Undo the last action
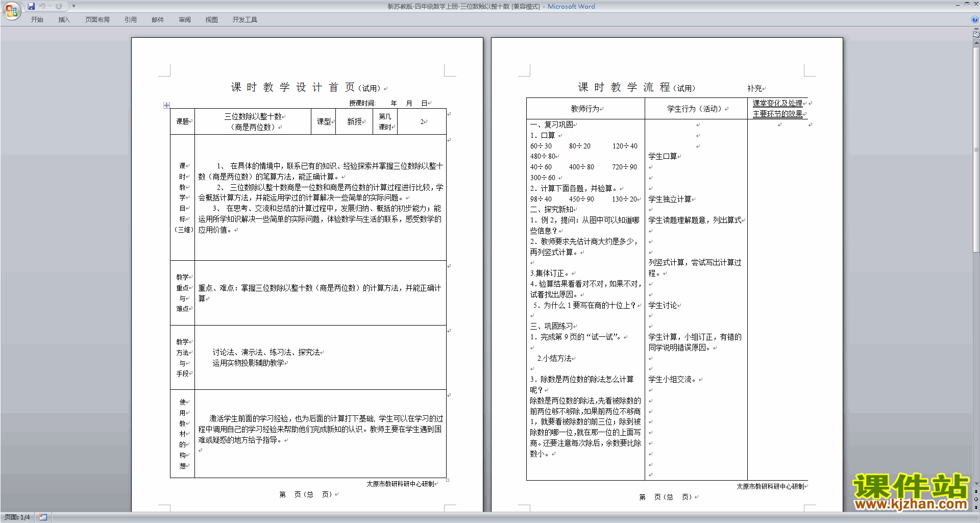Image resolution: width=980 pixels, height=523 pixels. (42, 6)
